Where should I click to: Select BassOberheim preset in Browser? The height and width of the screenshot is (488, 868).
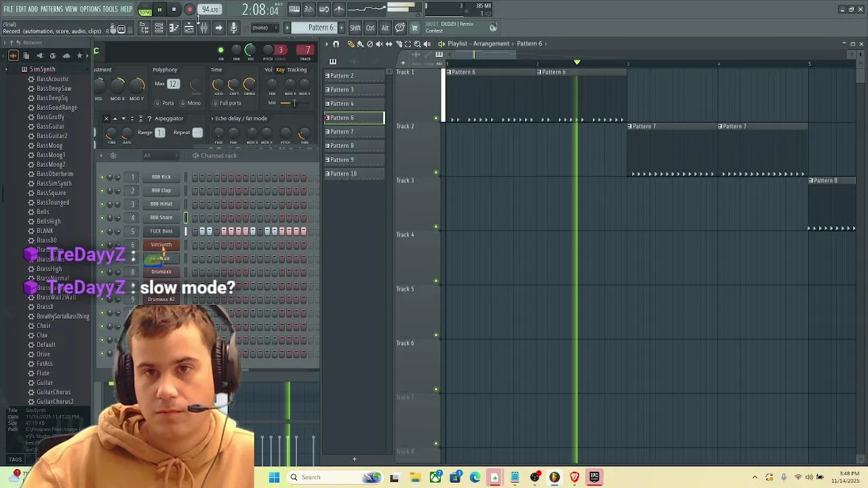point(55,174)
